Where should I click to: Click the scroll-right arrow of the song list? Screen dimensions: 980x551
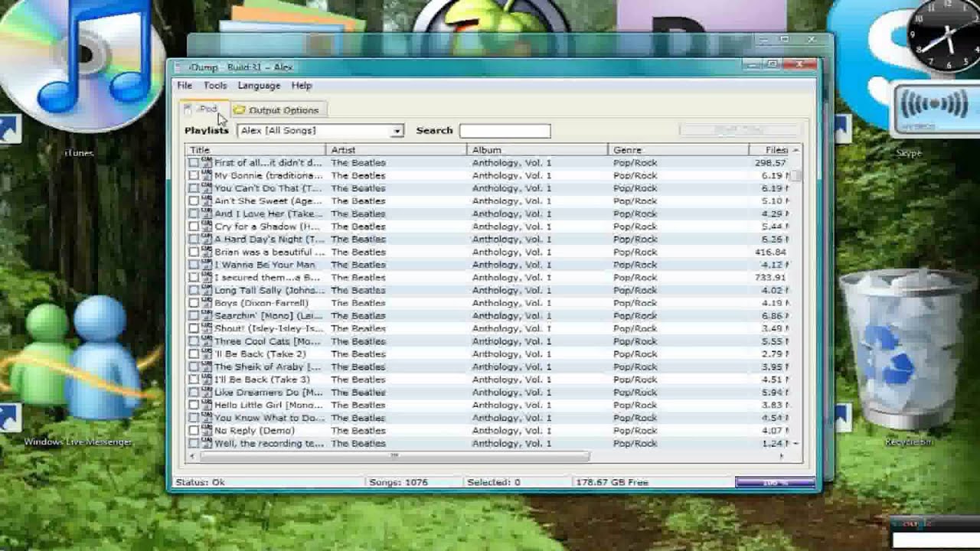[782, 456]
